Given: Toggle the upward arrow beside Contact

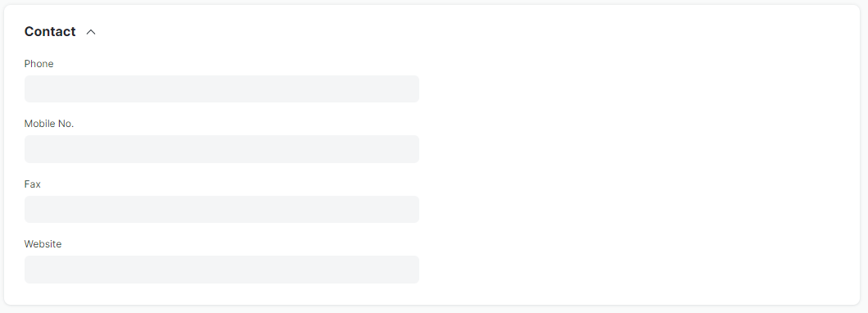Looking at the screenshot, I should [x=91, y=32].
